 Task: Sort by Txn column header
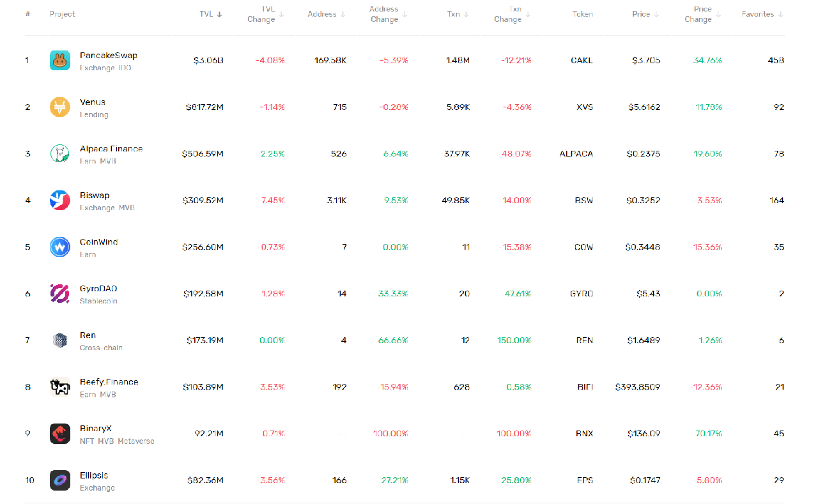(x=458, y=14)
